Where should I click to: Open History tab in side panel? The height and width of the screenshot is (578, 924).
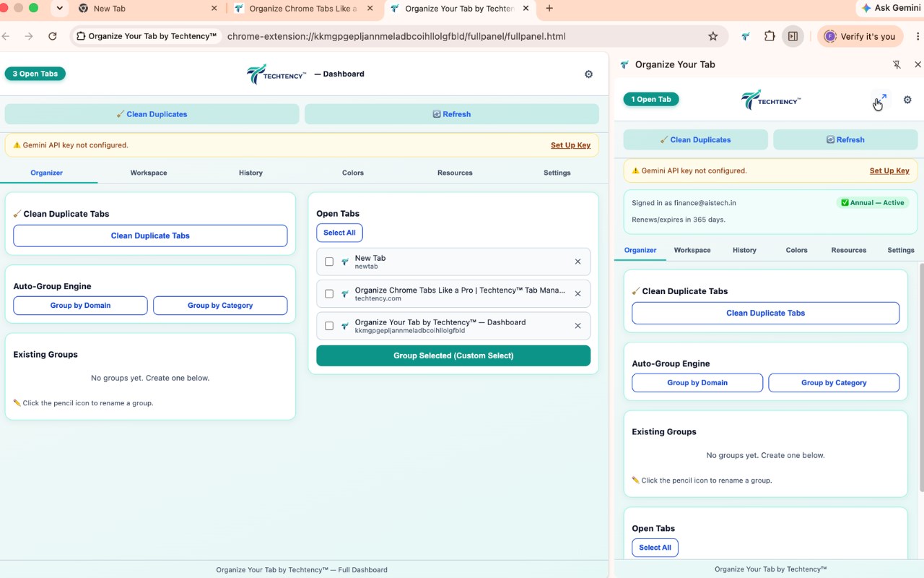click(744, 250)
